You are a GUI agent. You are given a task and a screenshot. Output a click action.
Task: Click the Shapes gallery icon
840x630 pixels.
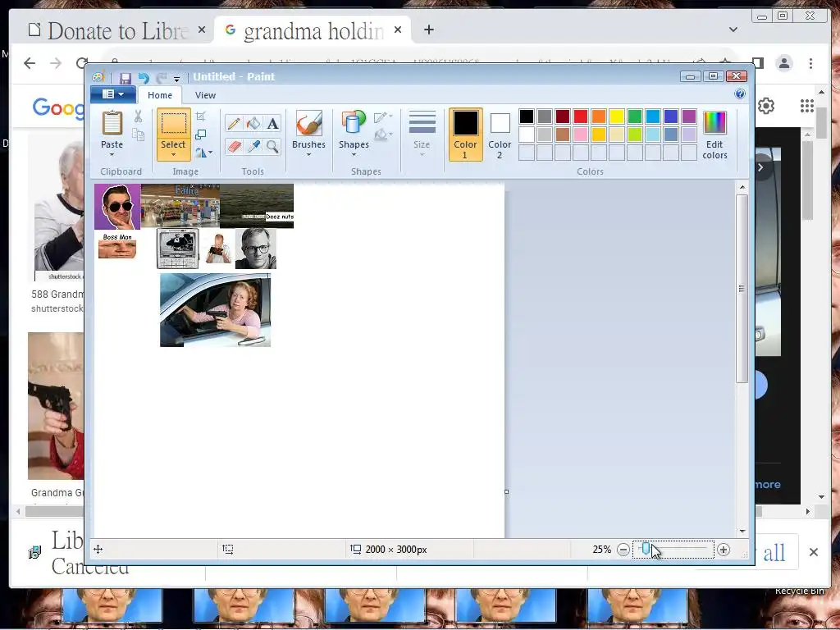click(x=354, y=123)
